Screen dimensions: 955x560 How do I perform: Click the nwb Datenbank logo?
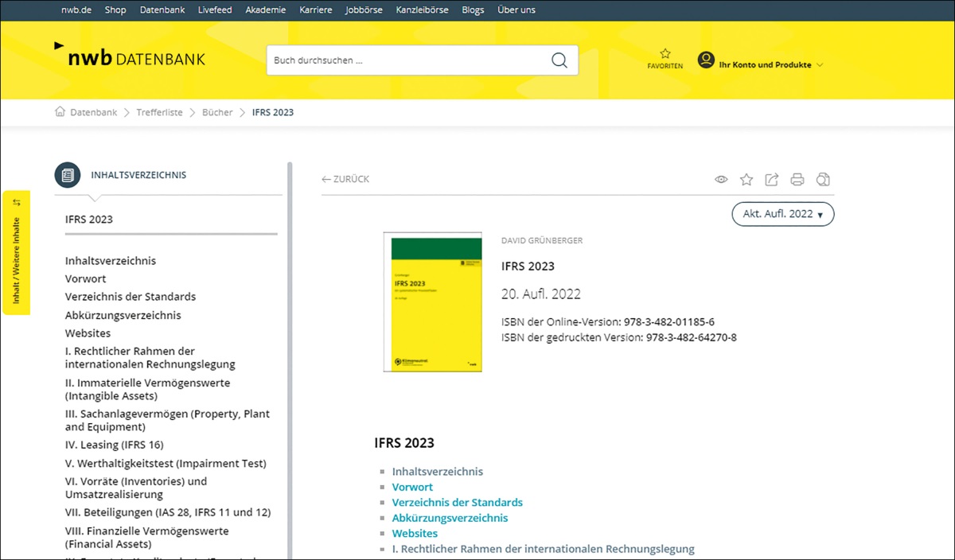tap(130, 56)
